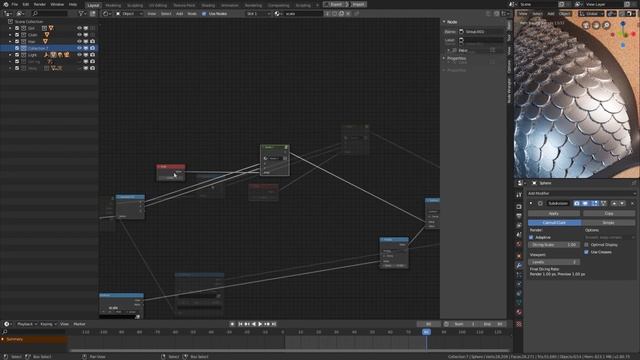Jump to the timeline start frame
This screenshot has height=360, width=640.
pyautogui.click(x=240, y=324)
